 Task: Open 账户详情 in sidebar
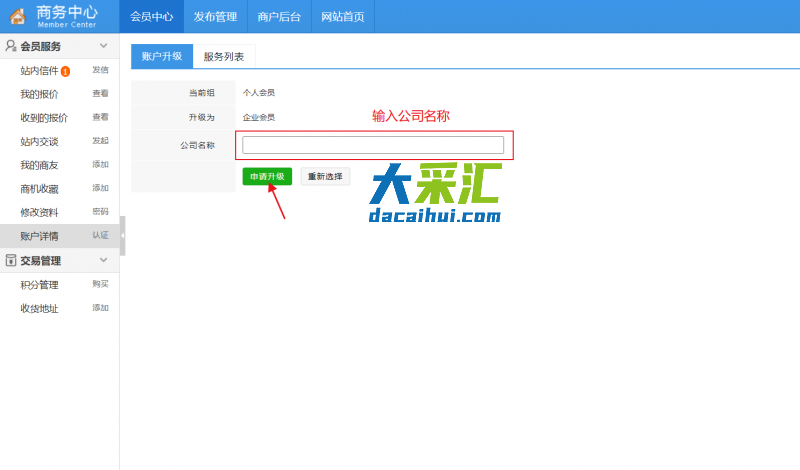tap(39, 236)
